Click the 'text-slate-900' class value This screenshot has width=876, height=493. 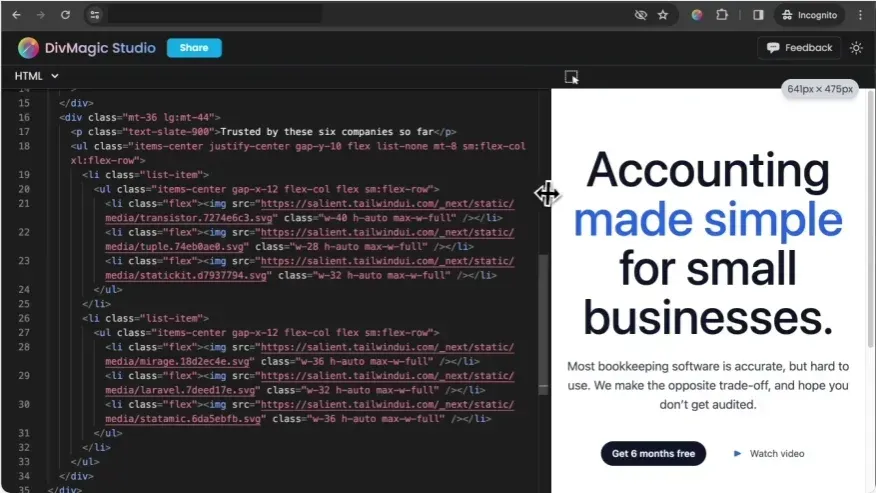pos(171,132)
